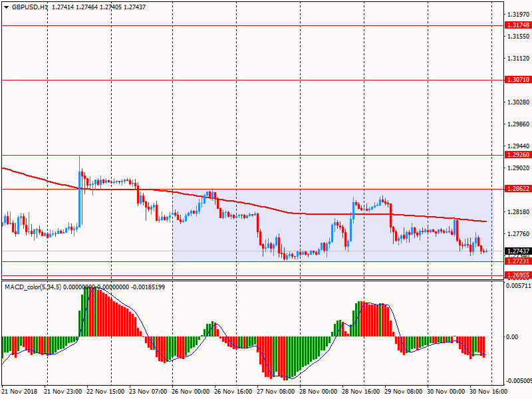Click the 1.29440 price scale value
This screenshot has height=399, width=532.
(519, 146)
